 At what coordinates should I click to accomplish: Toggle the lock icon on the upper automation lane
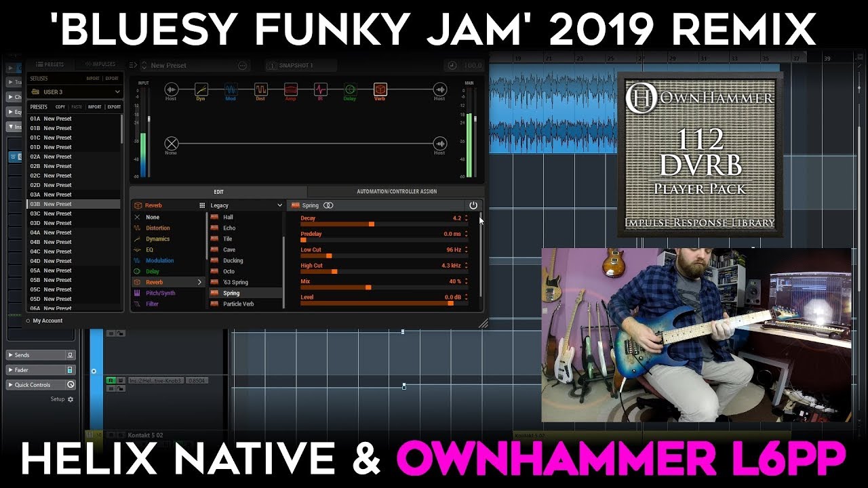(121, 333)
